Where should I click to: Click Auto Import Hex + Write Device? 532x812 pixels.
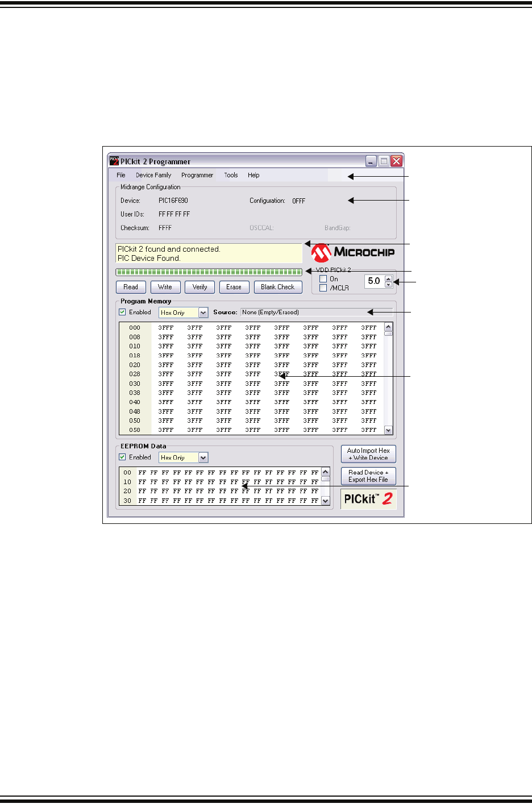[x=368, y=454]
